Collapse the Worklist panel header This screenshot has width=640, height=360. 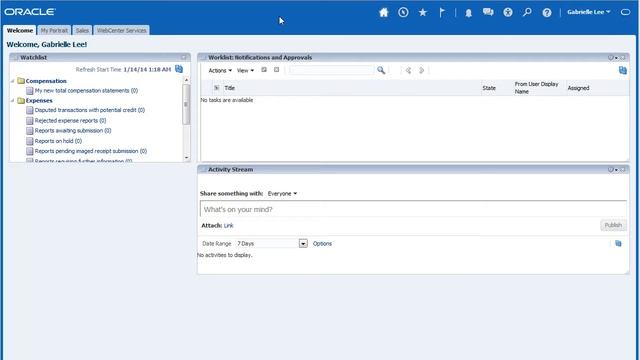coord(203,58)
